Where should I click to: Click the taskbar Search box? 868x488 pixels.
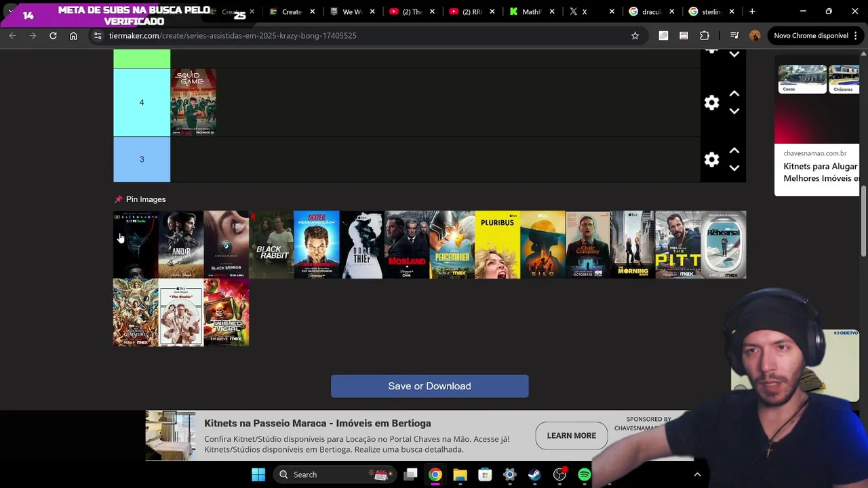pyautogui.click(x=335, y=474)
